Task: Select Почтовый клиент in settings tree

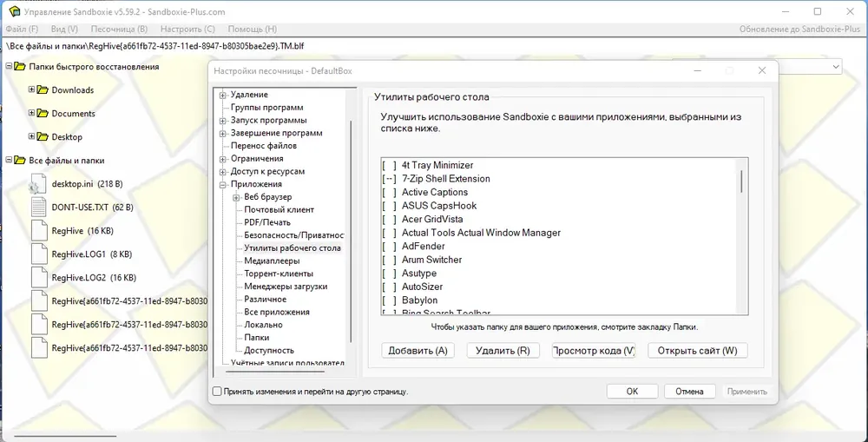Action: tap(279, 210)
